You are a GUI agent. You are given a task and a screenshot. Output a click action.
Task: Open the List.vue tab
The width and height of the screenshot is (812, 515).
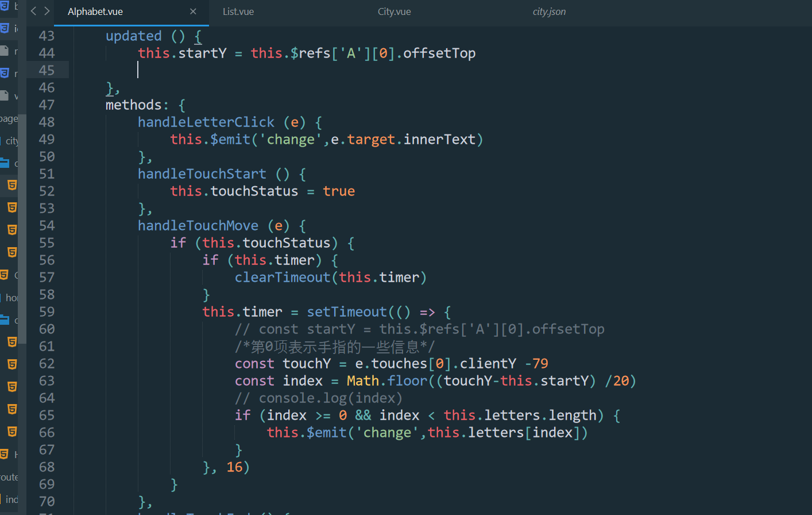pyautogui.click(x=238, y=11)
